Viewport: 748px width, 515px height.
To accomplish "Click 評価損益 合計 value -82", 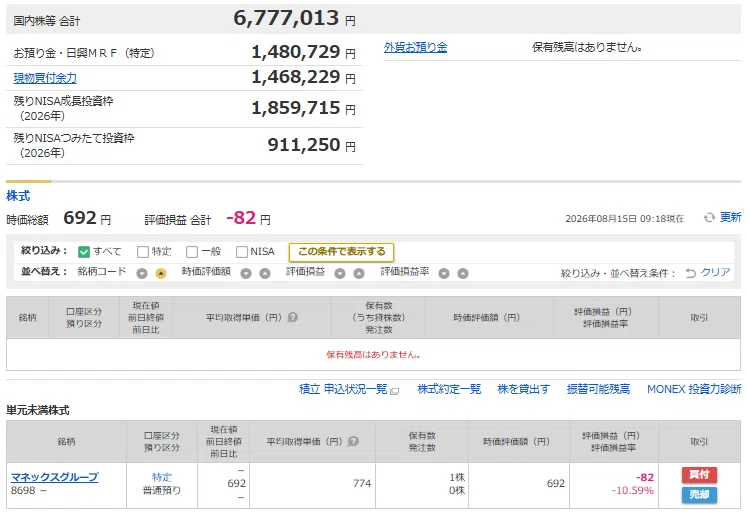I will click(x=241, y=218).
